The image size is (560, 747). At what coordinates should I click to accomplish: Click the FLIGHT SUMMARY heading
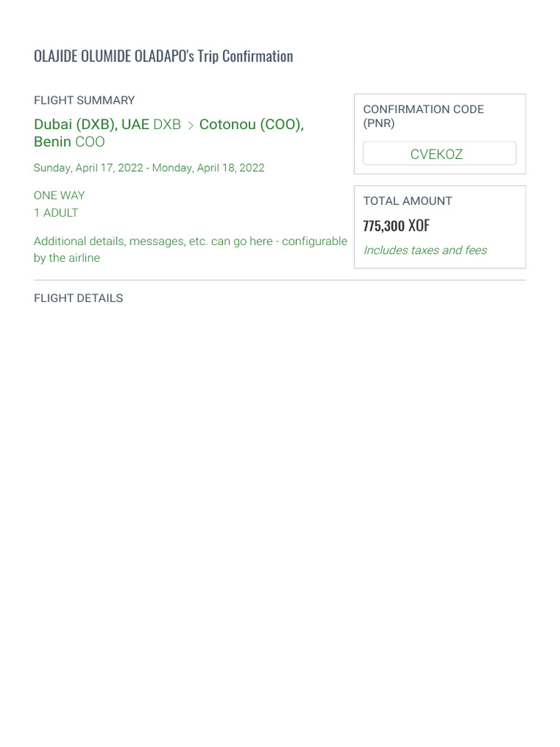click(84, 100)
